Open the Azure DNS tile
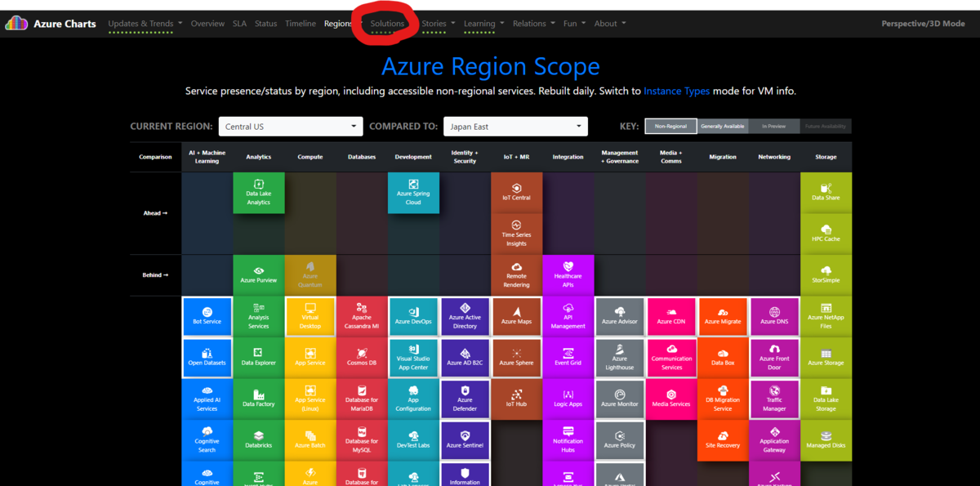Viewport: 980px width, 486px height. point(774,317)
